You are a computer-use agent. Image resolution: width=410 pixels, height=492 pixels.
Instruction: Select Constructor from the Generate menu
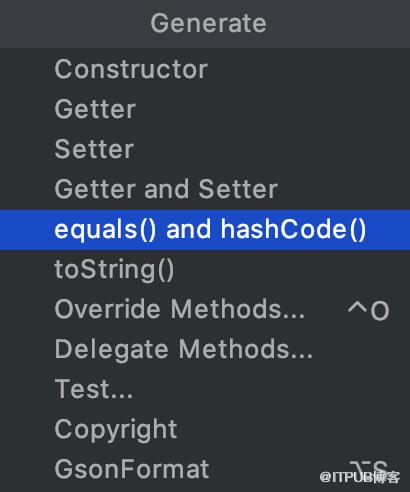point(205,69)
